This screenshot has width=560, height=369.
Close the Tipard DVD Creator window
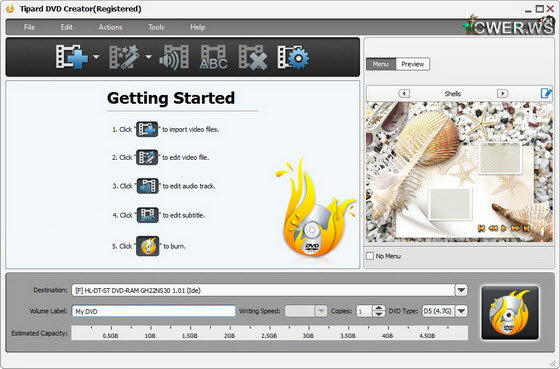point(550,9)
